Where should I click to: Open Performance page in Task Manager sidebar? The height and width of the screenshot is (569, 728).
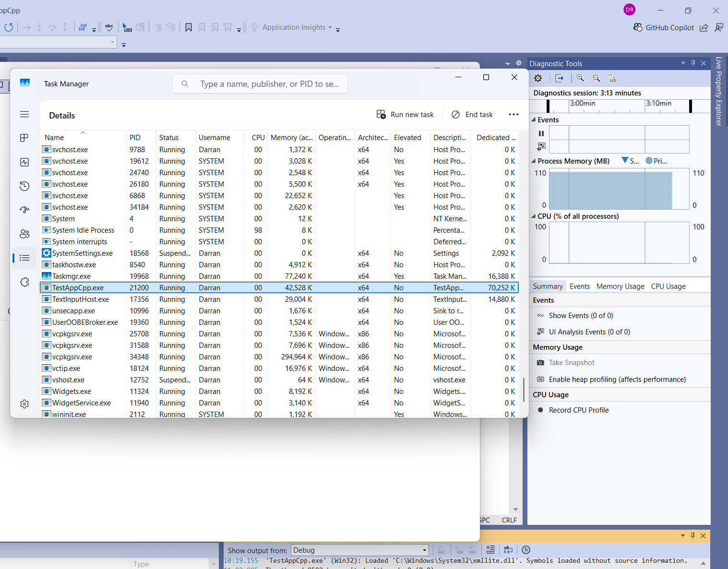point(24,162)
